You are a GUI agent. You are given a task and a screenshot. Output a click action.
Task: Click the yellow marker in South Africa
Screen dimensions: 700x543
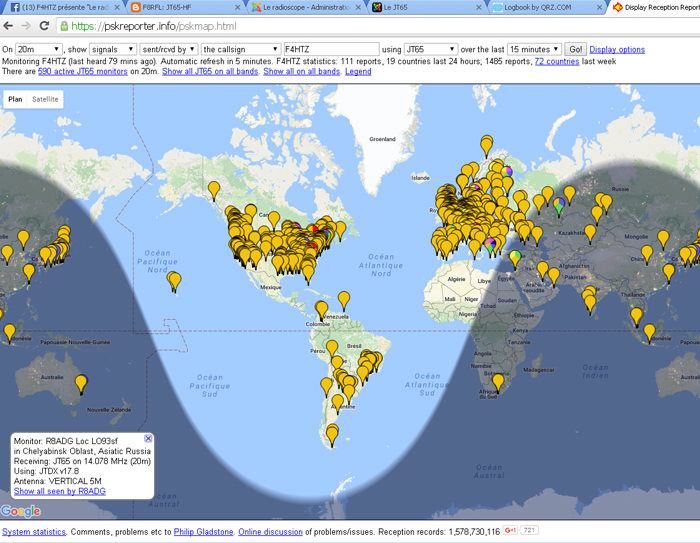tap(498, 383)
